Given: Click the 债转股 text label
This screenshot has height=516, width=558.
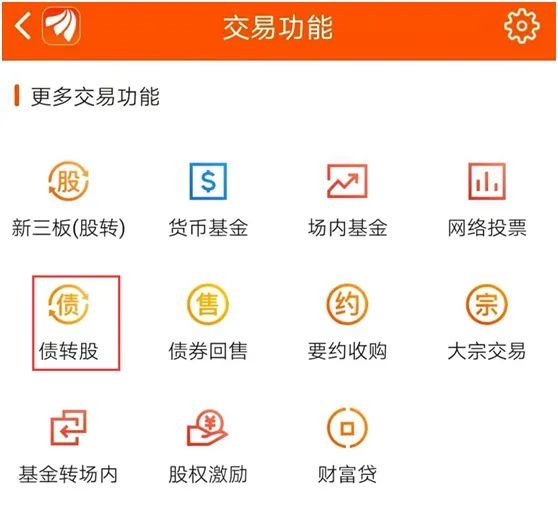Looking at the screenshot, I should pos(68,351).
